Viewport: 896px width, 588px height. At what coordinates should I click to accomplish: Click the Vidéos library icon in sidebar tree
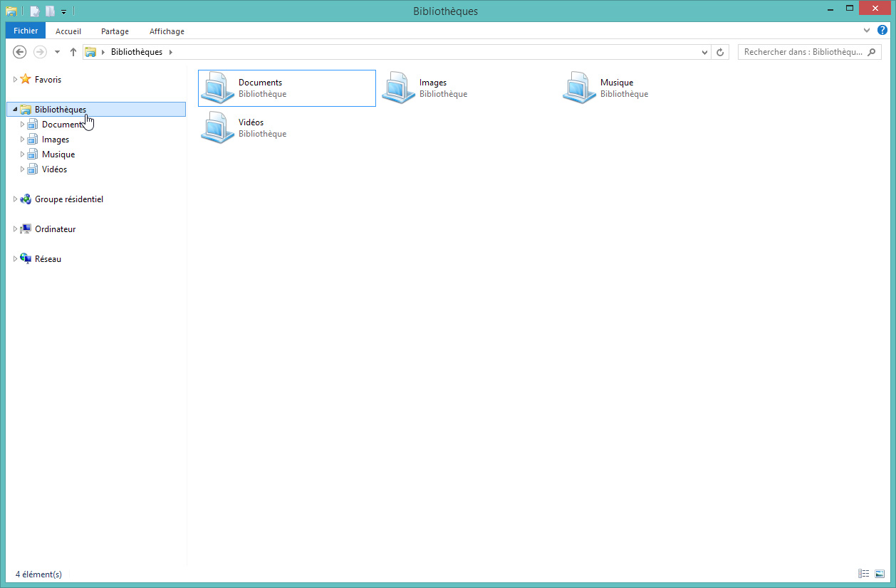click(32, 169)
